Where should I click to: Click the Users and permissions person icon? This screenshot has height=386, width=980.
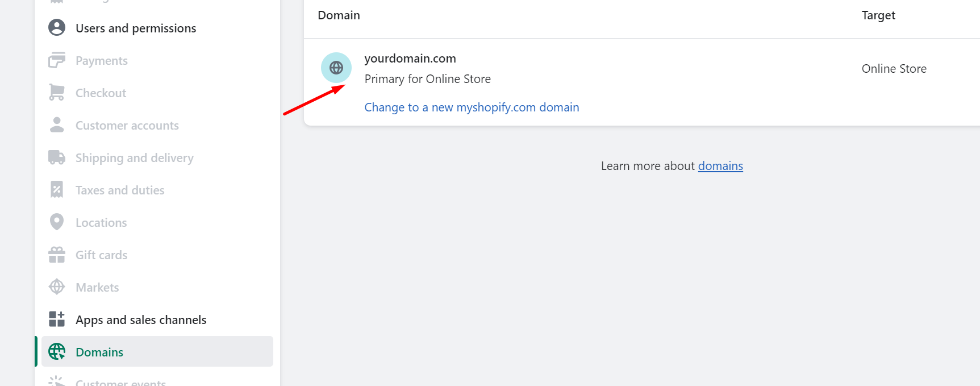pos(57,28)
